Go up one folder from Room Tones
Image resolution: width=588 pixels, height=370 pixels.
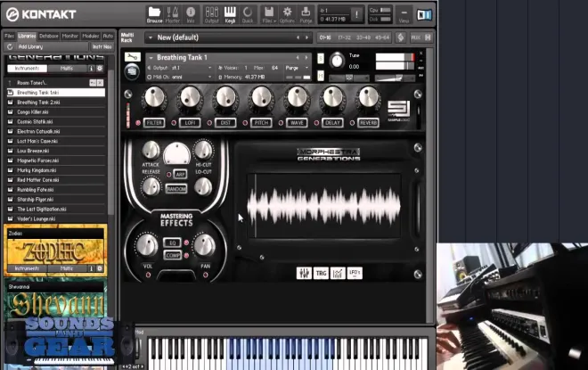[x=10, y=83]
